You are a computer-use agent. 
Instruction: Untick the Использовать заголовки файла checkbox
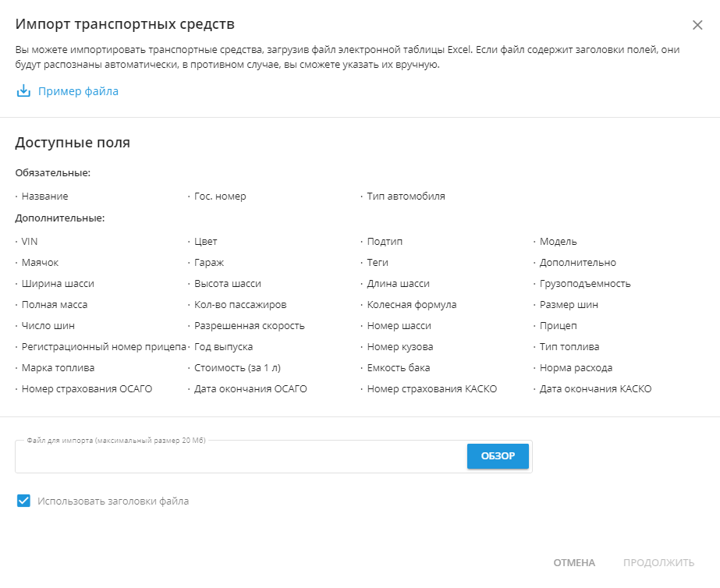pos(23,501)
